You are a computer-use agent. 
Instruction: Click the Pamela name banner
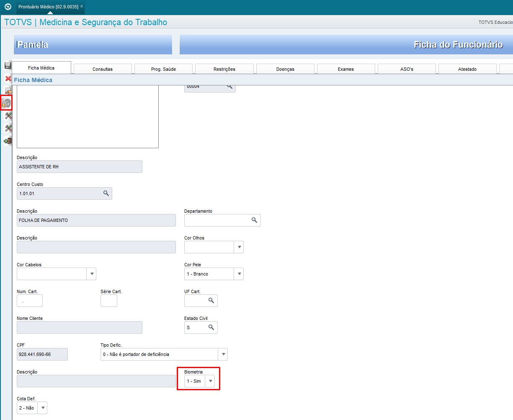point(93,44)
